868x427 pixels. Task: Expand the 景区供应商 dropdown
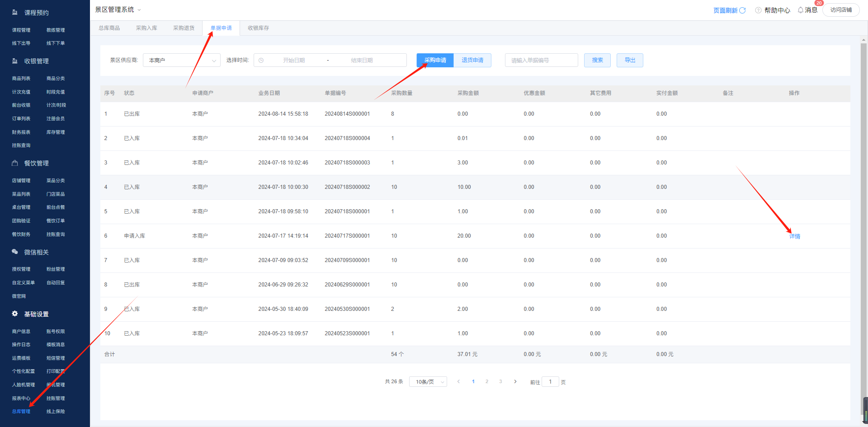pyautogui.click(x=181, y=60)
